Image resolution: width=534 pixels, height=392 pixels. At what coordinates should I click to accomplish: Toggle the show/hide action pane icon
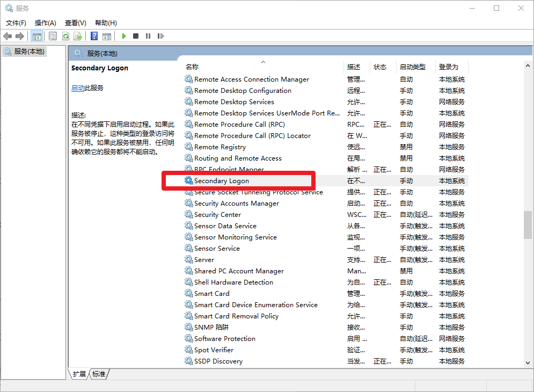(107, 36)
